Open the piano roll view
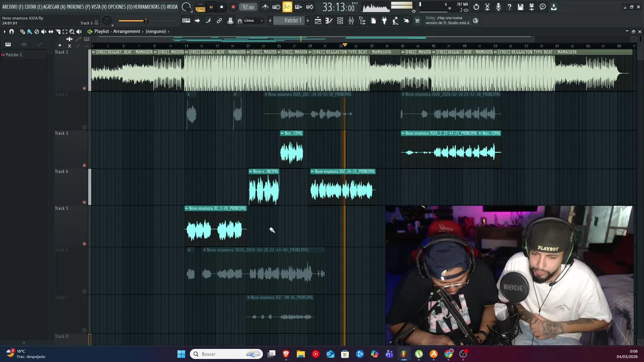Screen dimensions: 644x362 (x=329, y=21)
